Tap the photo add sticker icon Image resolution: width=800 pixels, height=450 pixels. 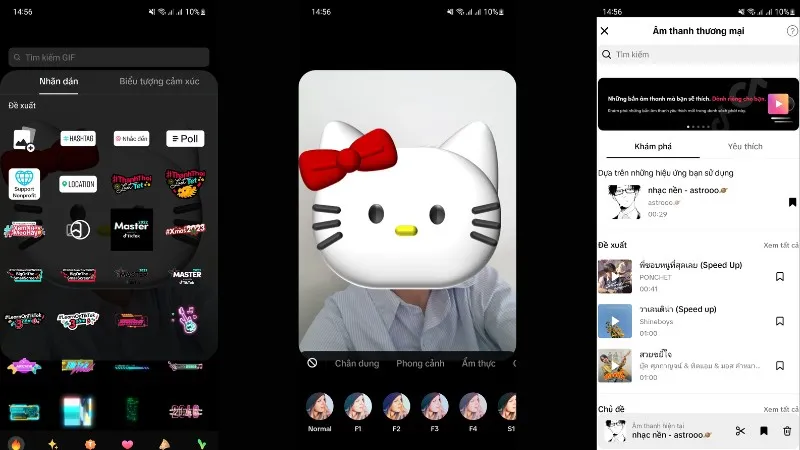click(25, 139)
